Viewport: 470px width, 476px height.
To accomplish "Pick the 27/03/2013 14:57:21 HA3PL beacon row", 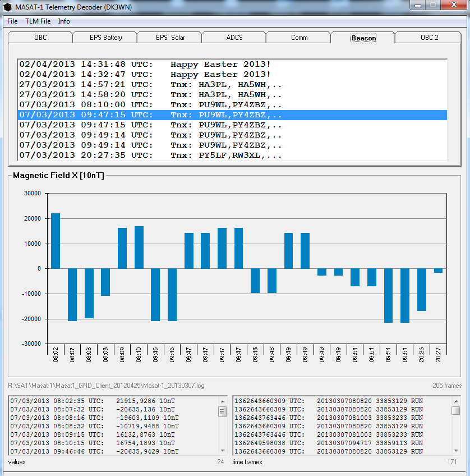I will click(150, 85).
